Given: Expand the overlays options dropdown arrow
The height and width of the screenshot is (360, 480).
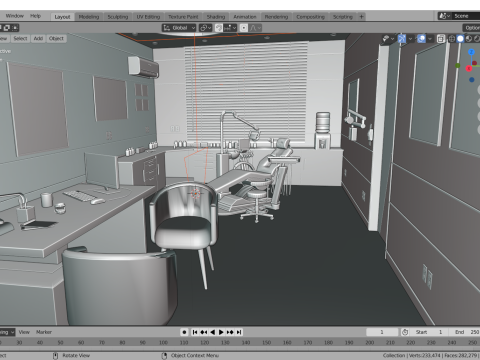Looking at the screenshot, I should pos(430,39).
